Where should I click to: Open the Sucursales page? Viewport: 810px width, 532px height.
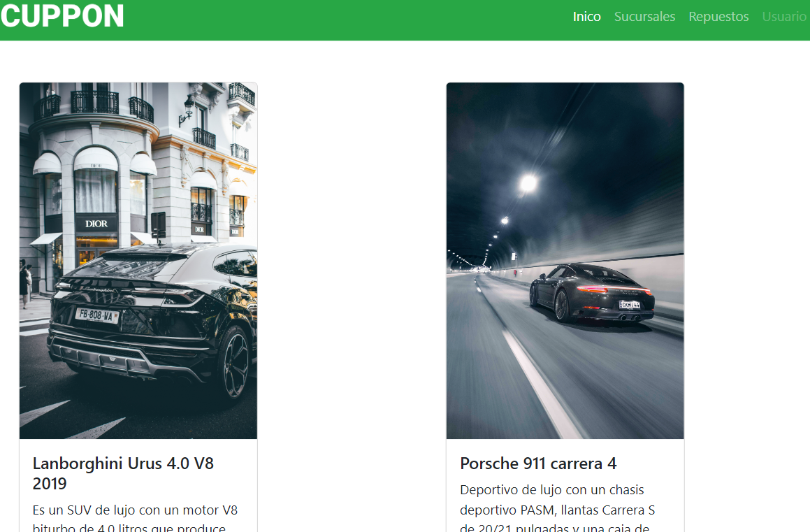click(x=644, y=16)
